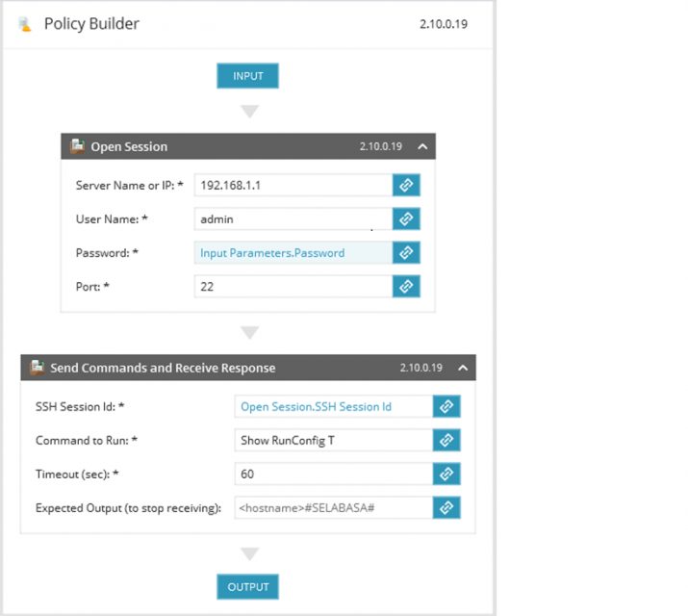Screen dimensions: 688x616
Task: Click the link icon beside Timeout (sec)
Action: [x=446, y=474]
